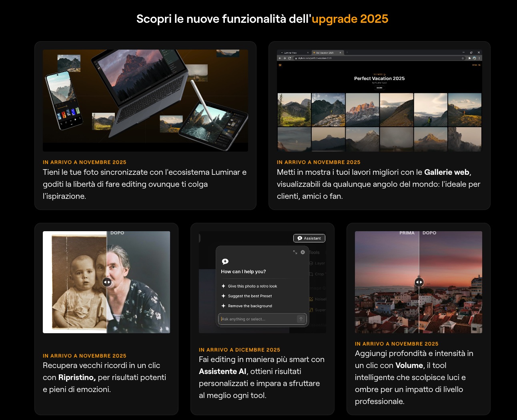Open the browser extensions puzzle icon
This screenshot has height=420, width=517.
(469, 58)
